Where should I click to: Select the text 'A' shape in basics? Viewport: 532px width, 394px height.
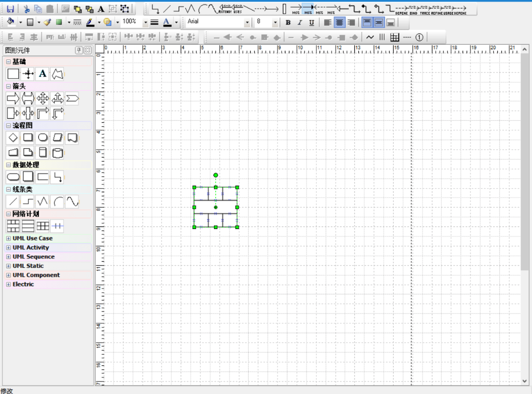43,74
